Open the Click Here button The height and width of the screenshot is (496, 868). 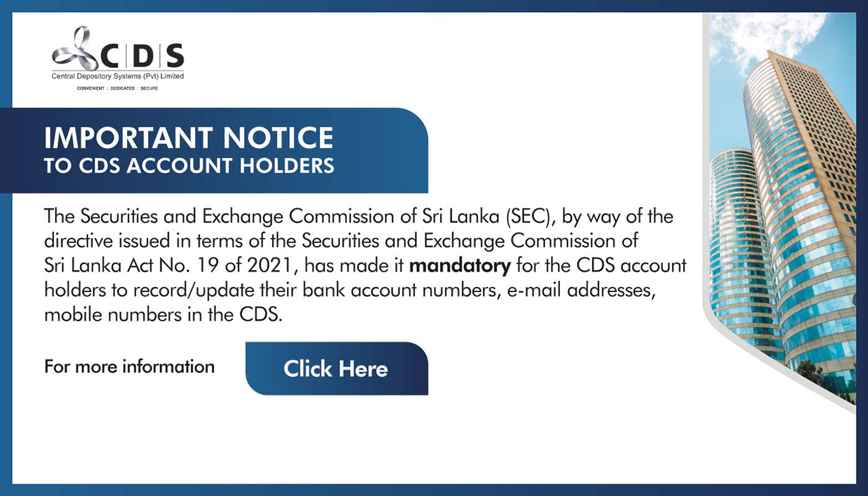[x=336, y=368]
